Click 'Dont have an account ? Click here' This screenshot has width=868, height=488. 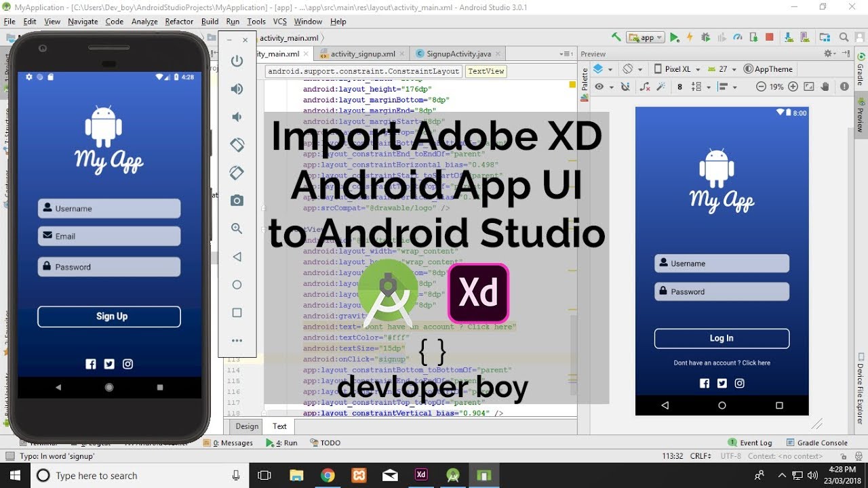pos(722,363)
